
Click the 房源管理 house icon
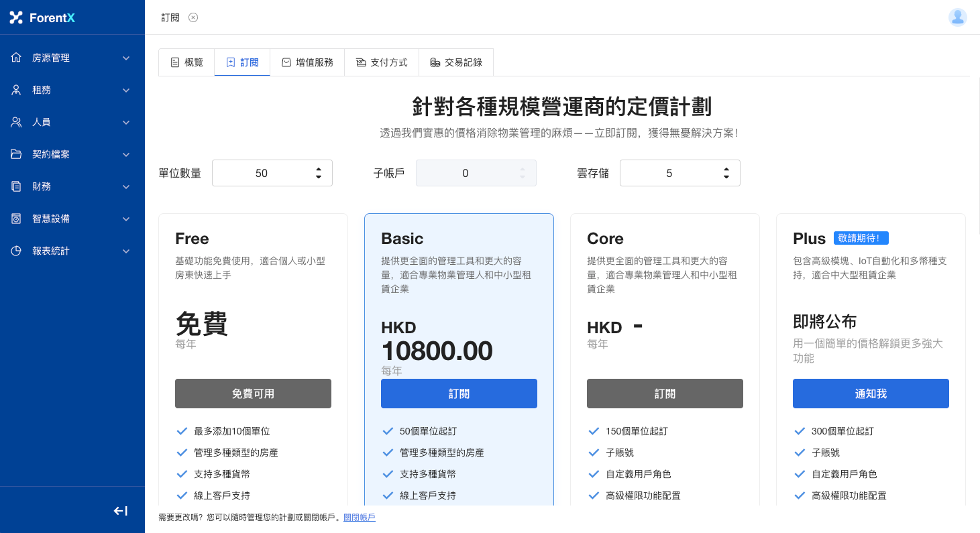tap(16, 58)
